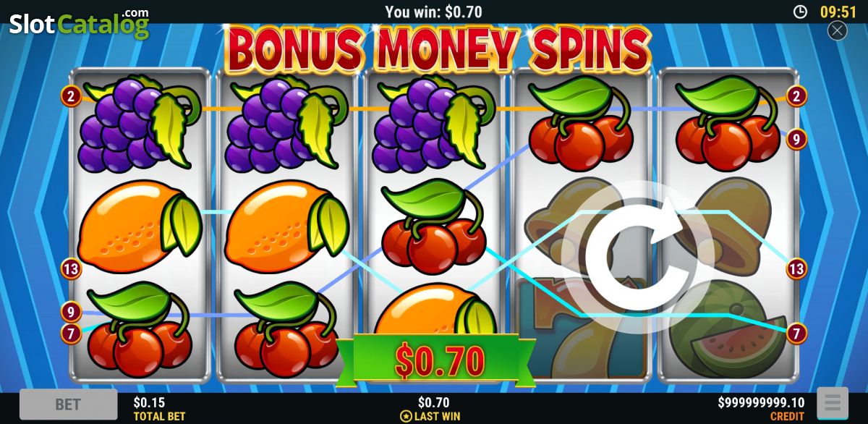868x424 pixels.
Task: Select payline 13 marker on left side
Action: click(x=71, y=268)
